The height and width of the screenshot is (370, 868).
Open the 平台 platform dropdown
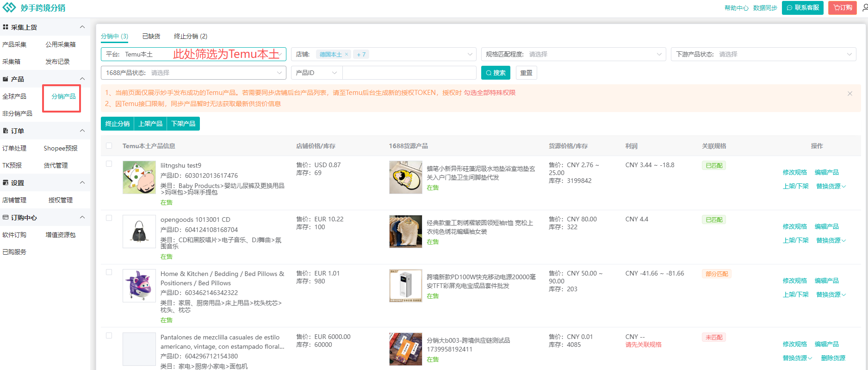pos(193,54)
